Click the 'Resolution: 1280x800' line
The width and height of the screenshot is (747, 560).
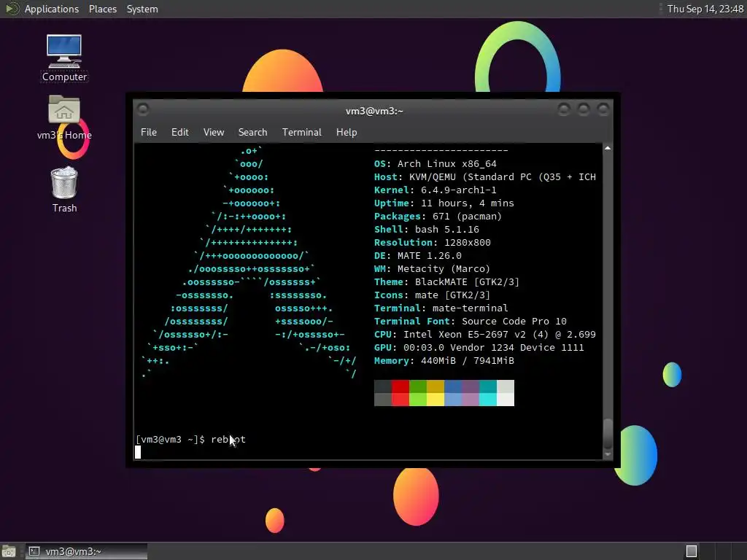pos(432,243)
